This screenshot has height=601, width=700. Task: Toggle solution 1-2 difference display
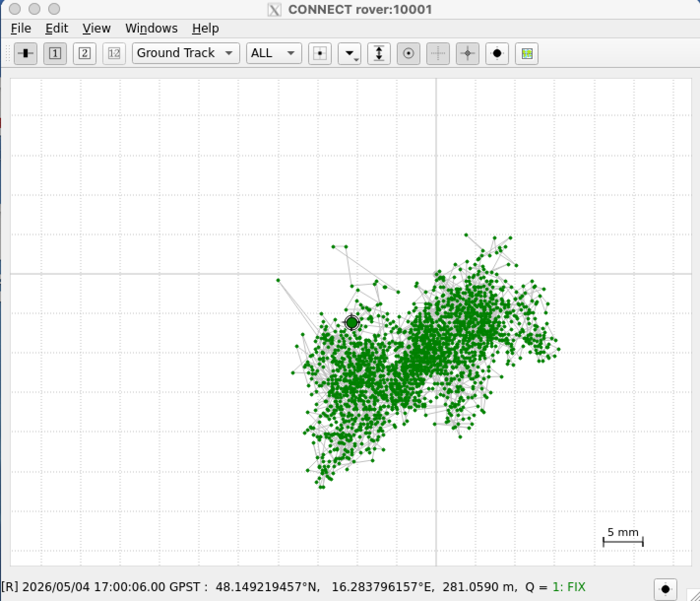(114, 53)
